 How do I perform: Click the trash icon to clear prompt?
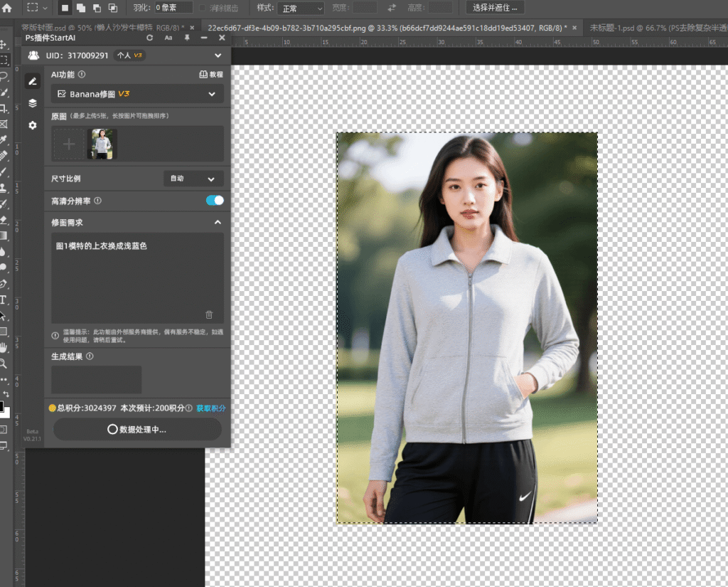click(209, 314)
